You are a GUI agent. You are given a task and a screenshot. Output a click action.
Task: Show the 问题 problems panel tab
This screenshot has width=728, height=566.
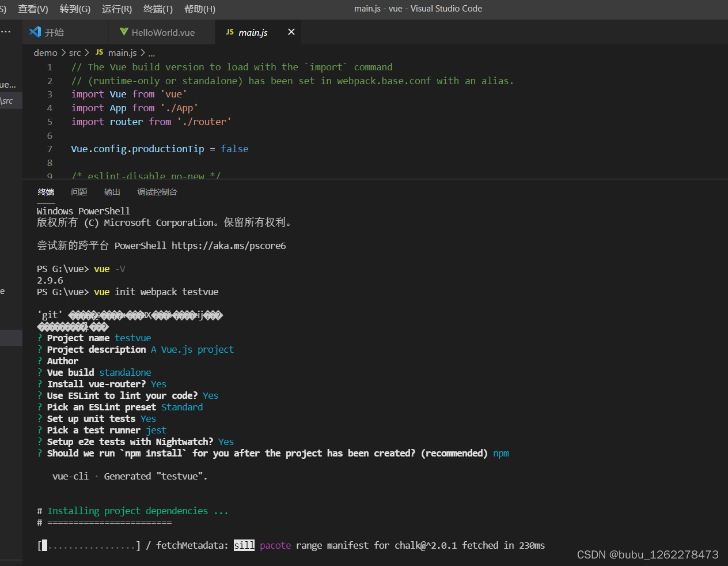[x=79, y=192]
